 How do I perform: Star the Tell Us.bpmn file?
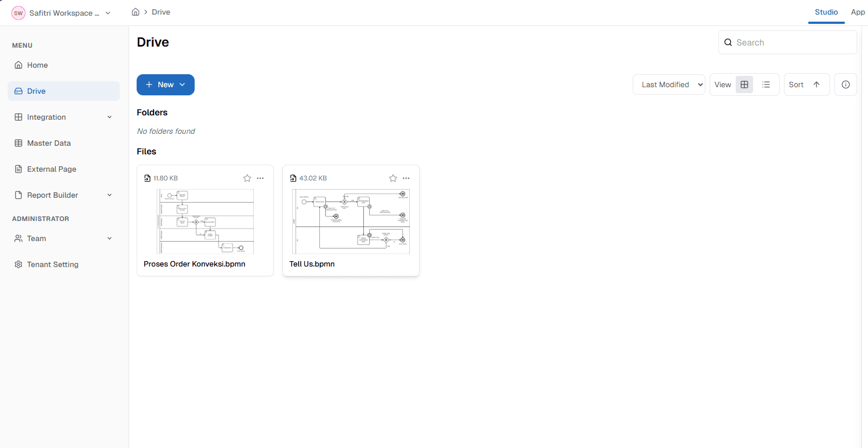[393, 178]
